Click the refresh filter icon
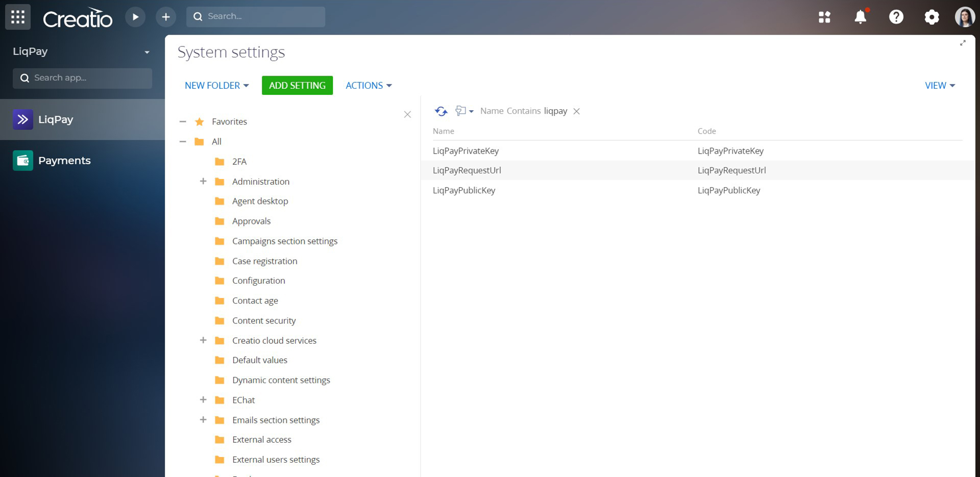The height and width of the screenshot is (477, 980). click(441, 111)
